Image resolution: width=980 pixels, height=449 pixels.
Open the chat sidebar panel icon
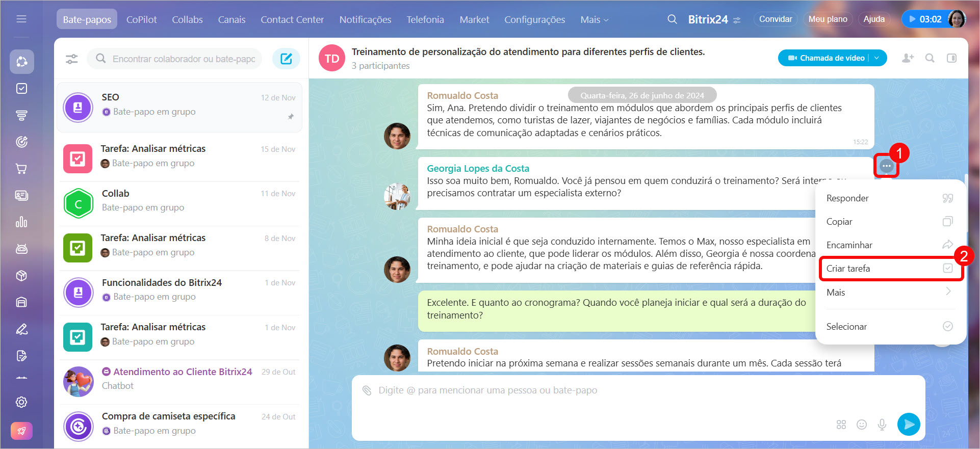951,58
